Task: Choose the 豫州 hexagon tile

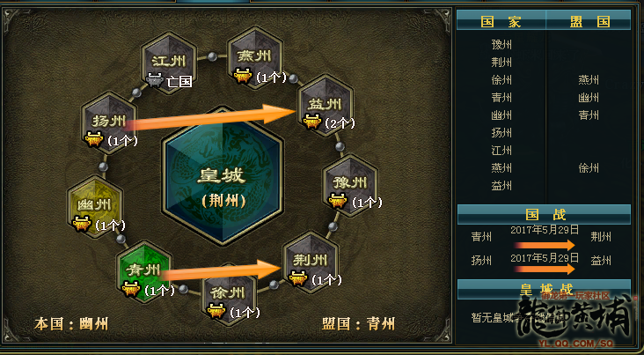Action: tap(350, 184)
